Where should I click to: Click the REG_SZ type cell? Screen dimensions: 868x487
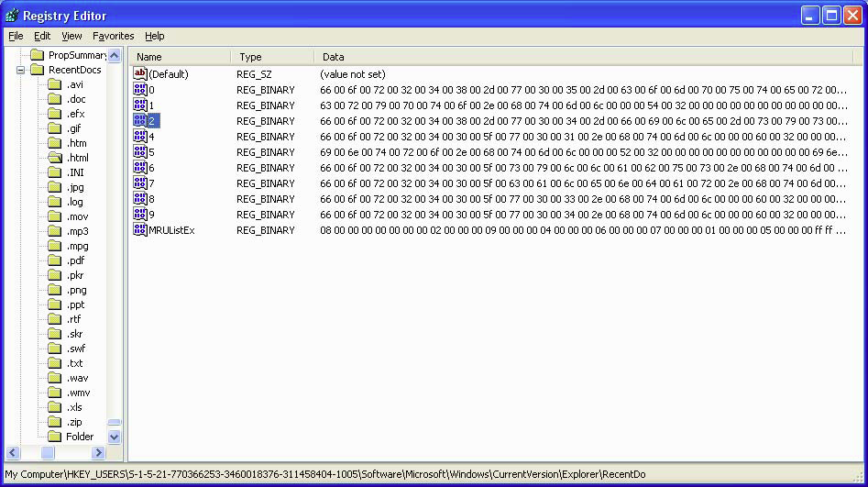[x=254, y=74]
